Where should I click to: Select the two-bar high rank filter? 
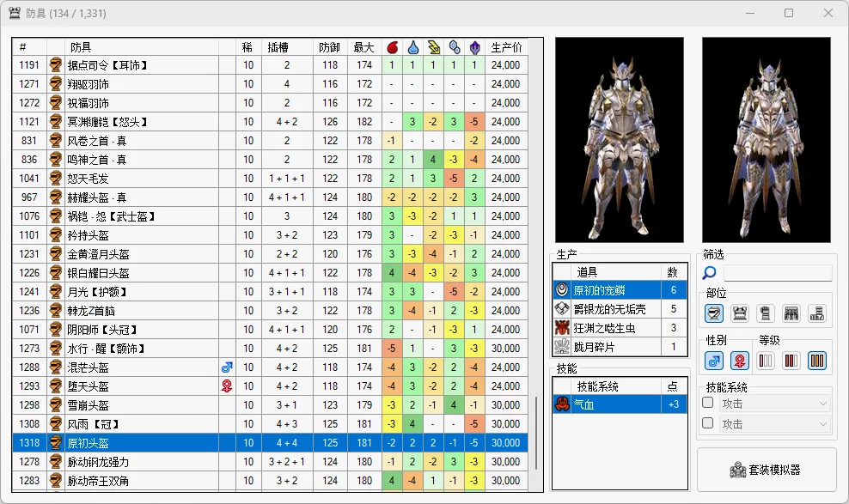point(791,361)
